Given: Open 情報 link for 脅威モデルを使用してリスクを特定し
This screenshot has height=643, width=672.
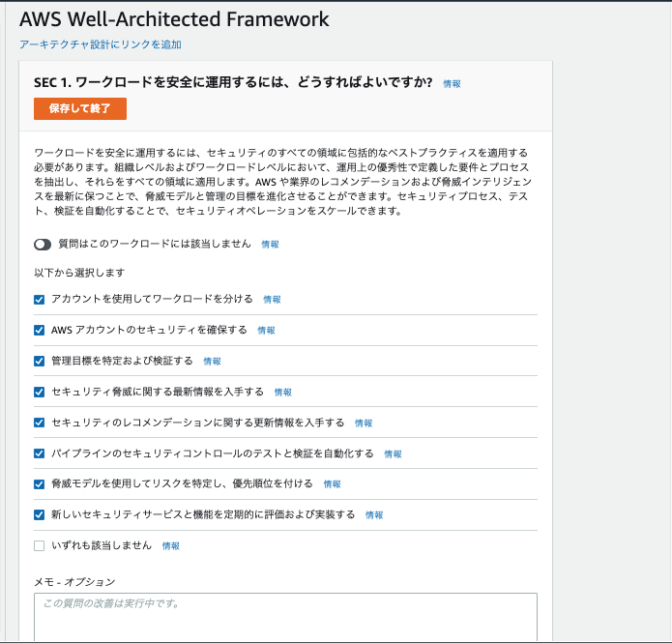Looking at the screenshot, I should pyautogui.click(x=333, y=484).
